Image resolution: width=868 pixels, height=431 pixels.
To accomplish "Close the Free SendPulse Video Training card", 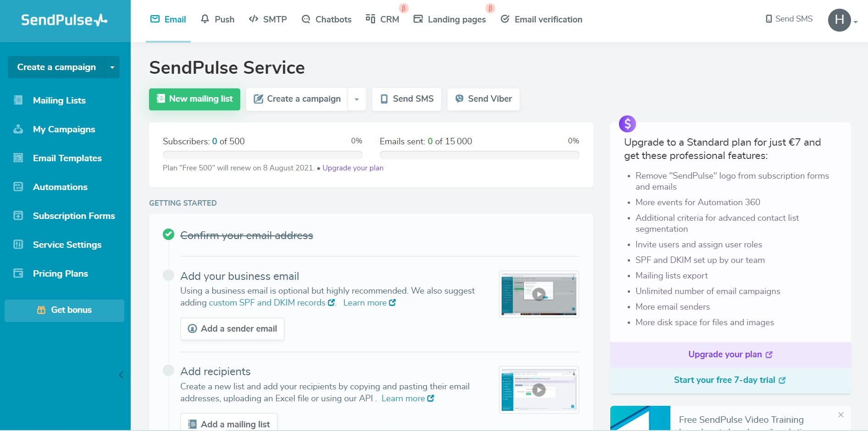I will click(x=841, y=415).
